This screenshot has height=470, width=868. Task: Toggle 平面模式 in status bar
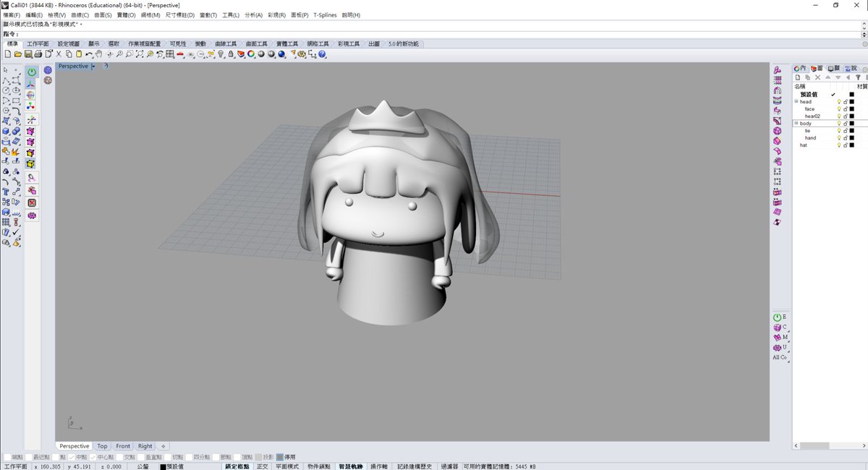[286, 466]
